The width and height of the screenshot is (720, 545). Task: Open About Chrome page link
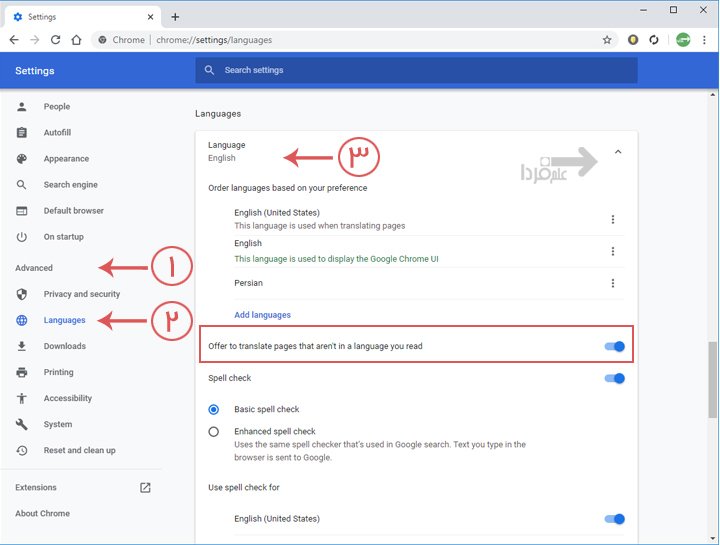tap(42, 514)
